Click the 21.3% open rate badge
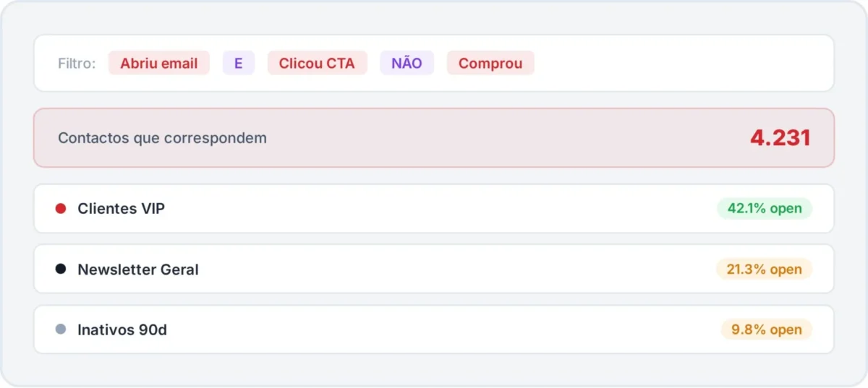This screenshot has width=868, height=388. point(765,270)
